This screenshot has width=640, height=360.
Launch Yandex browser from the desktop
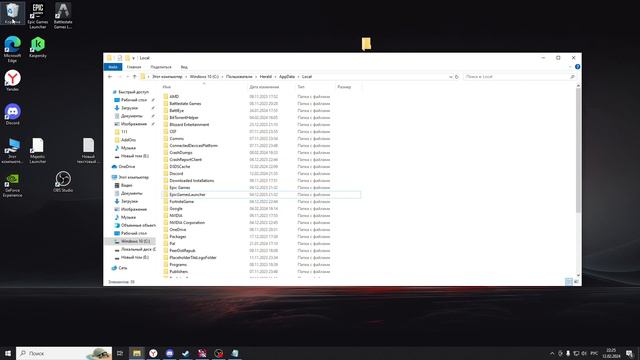(x=12, y=80)
